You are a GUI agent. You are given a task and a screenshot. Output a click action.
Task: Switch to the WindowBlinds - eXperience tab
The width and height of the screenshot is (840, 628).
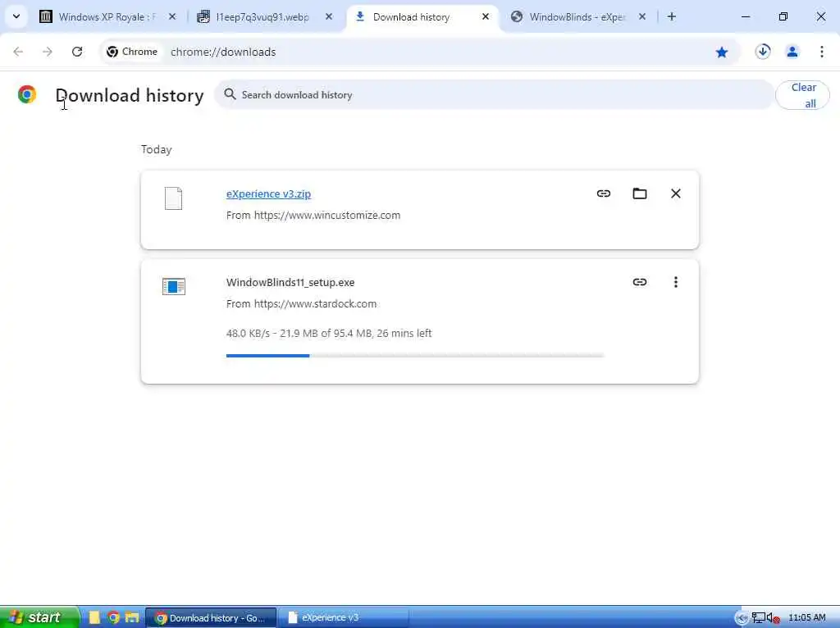[x=578, y=17]
